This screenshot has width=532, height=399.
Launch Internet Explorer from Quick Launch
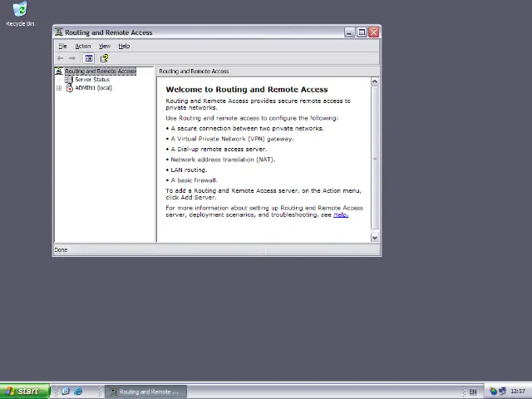point(78,392)
